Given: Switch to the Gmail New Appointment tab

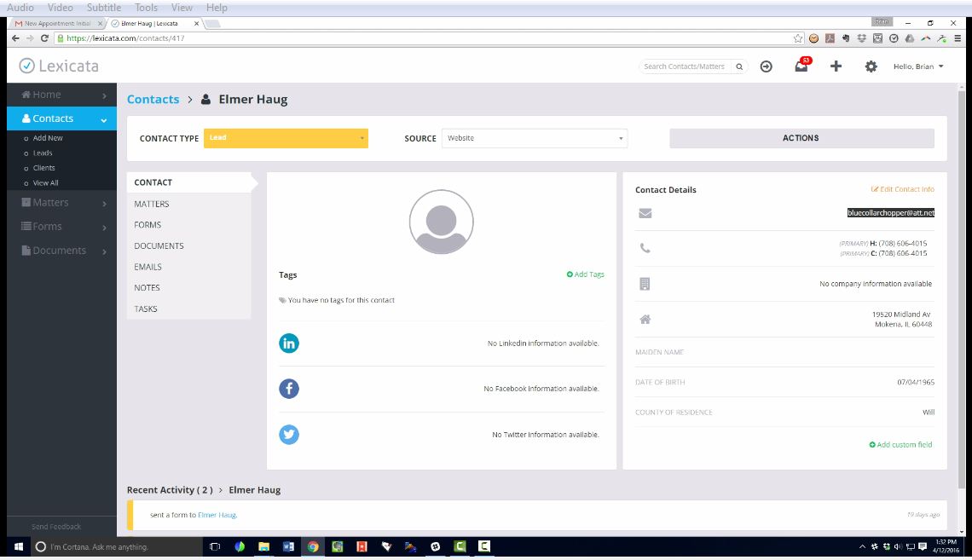Looking at the screenshot, I should [x=57, y=24].
